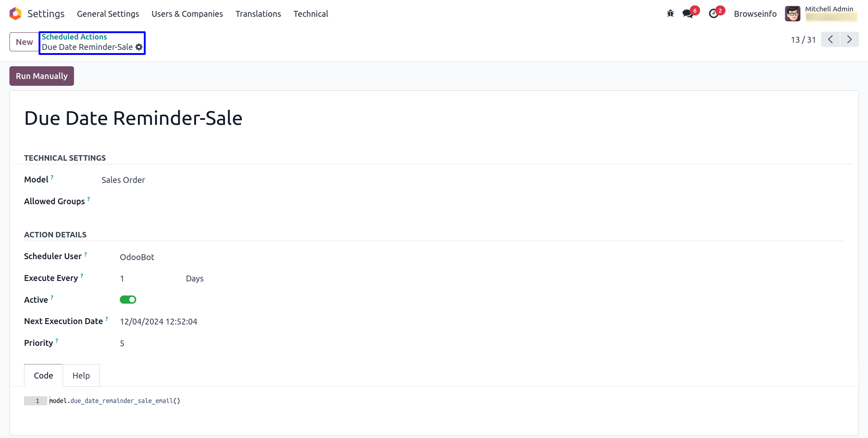Open the debug bug icon menu

pos(670,14)
